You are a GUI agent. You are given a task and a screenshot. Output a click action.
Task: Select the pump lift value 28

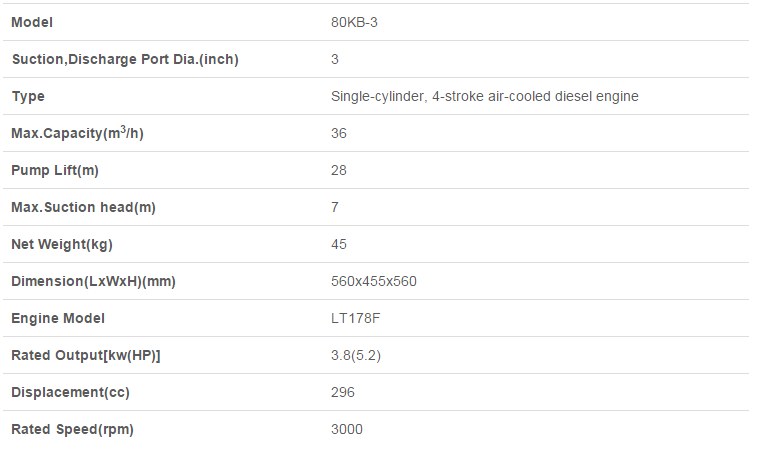click(x=339, y=170)
